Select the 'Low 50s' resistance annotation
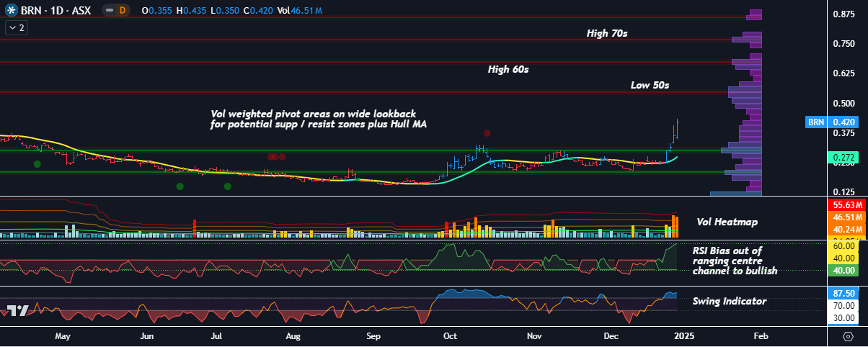 650,85
